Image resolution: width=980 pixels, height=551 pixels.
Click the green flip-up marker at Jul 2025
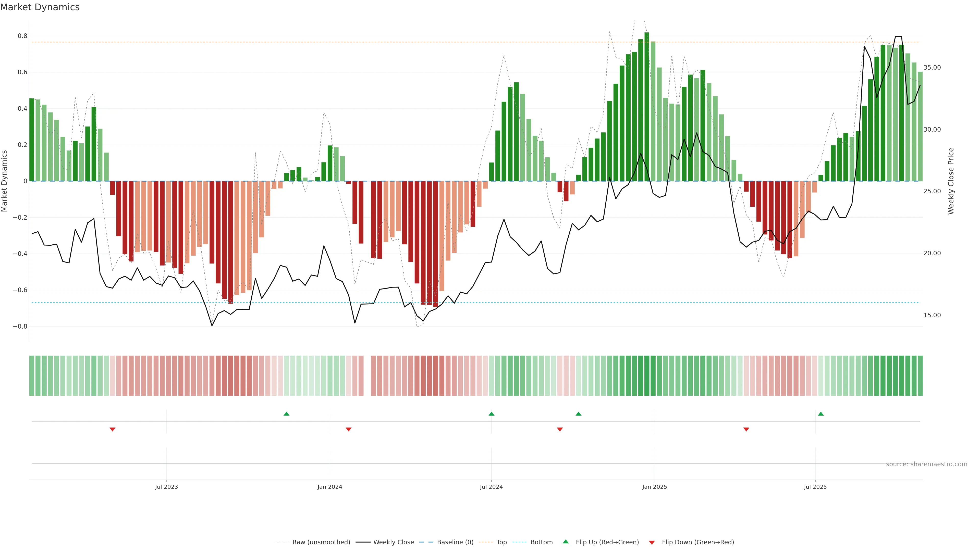point(820,414)
